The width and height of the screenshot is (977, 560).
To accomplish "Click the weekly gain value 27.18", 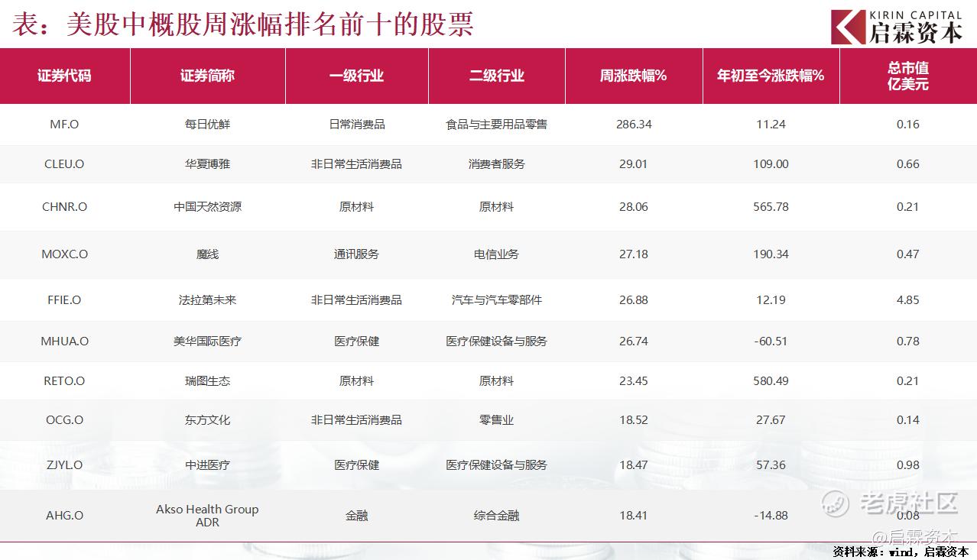I will point(634,254).
